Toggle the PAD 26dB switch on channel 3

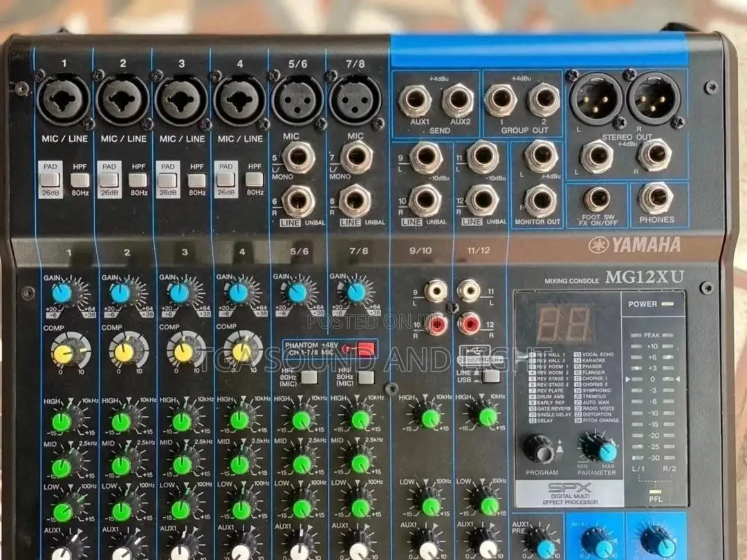167,180
